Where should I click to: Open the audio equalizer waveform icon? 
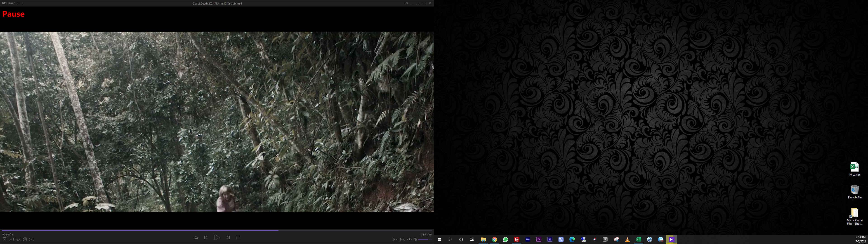[409, 239]
